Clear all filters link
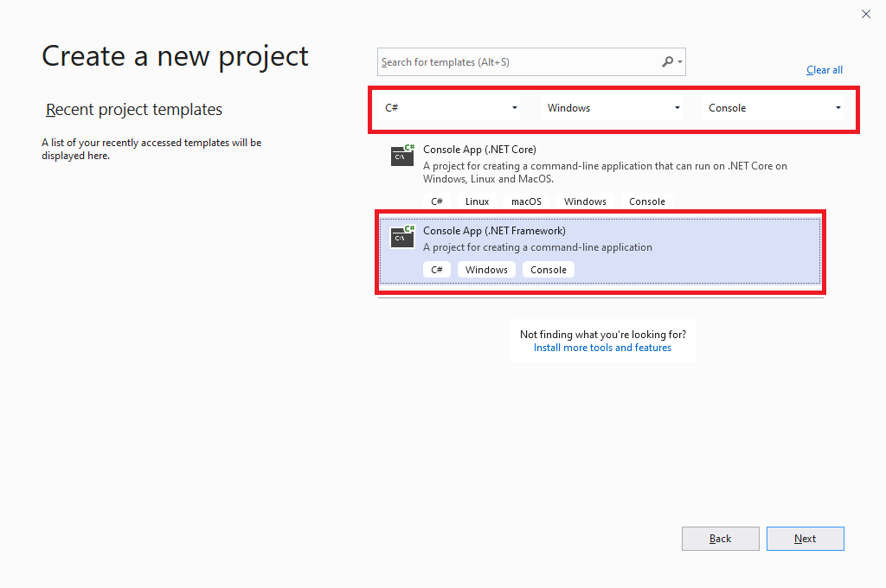 point(825,70)
